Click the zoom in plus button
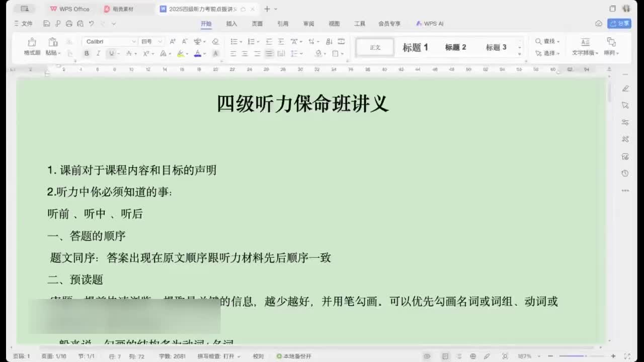The width and height of the screenshot is (644, 362). tap(614, 356)
